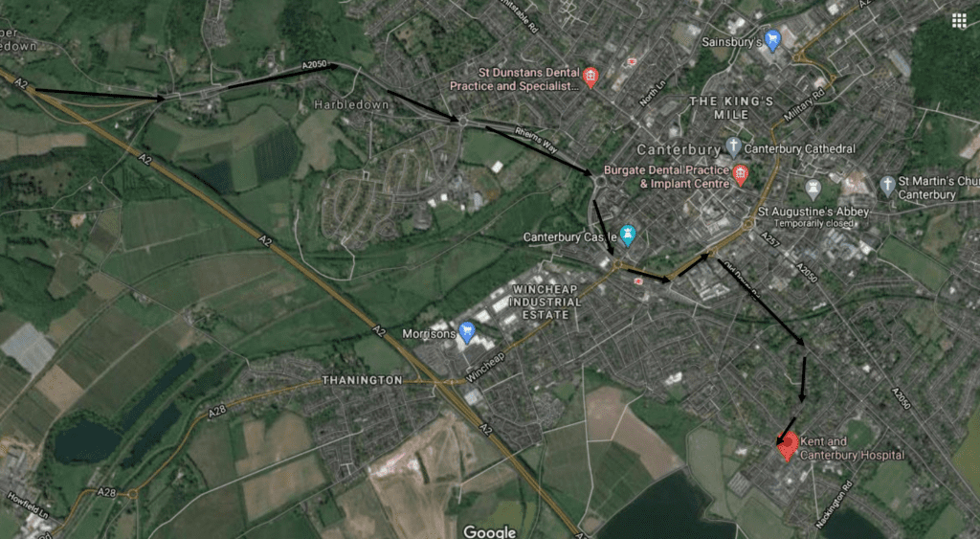The image size is (980, 539).
Task: Open the Canterbury Cathedral church marker
Action: [x=733, y=147]
